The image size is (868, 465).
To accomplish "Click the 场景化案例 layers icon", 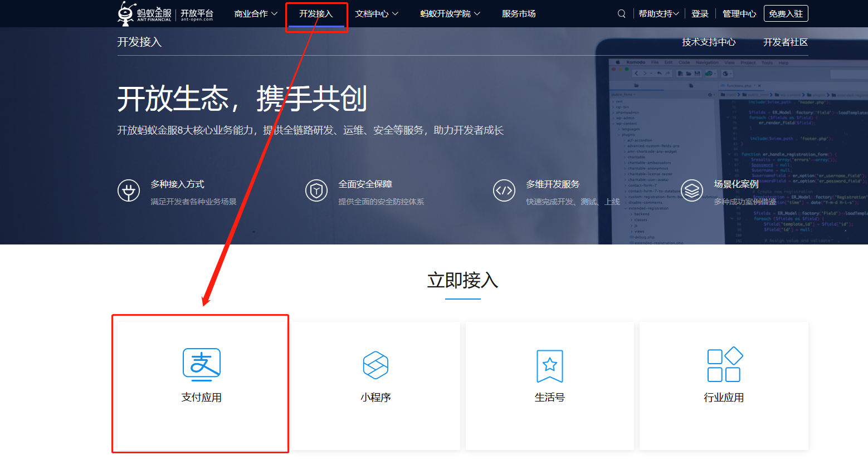I will click(692, 191).
